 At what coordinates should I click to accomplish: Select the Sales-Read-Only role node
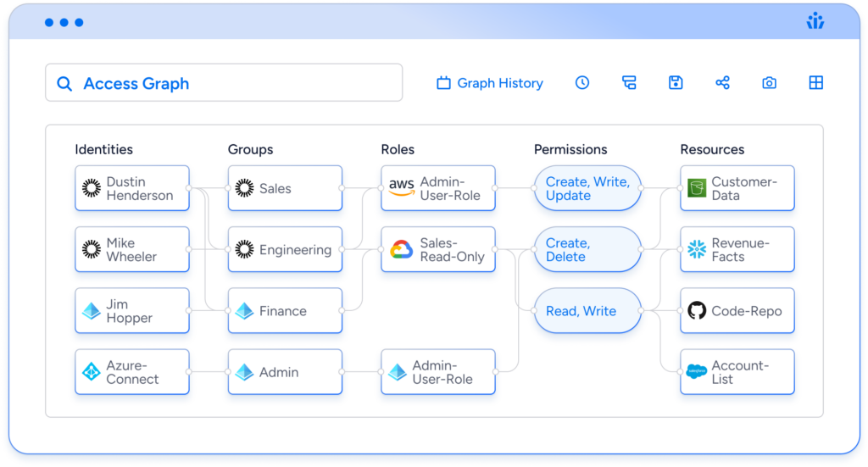[x=438, y=249]
